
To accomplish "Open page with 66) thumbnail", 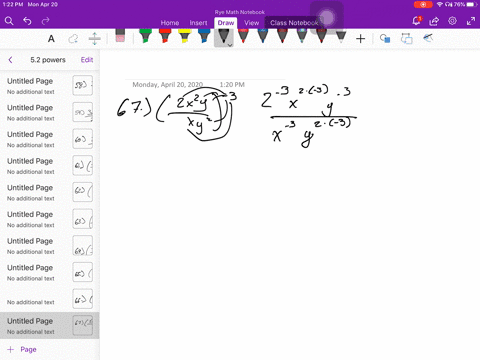I will pos(50,299).
